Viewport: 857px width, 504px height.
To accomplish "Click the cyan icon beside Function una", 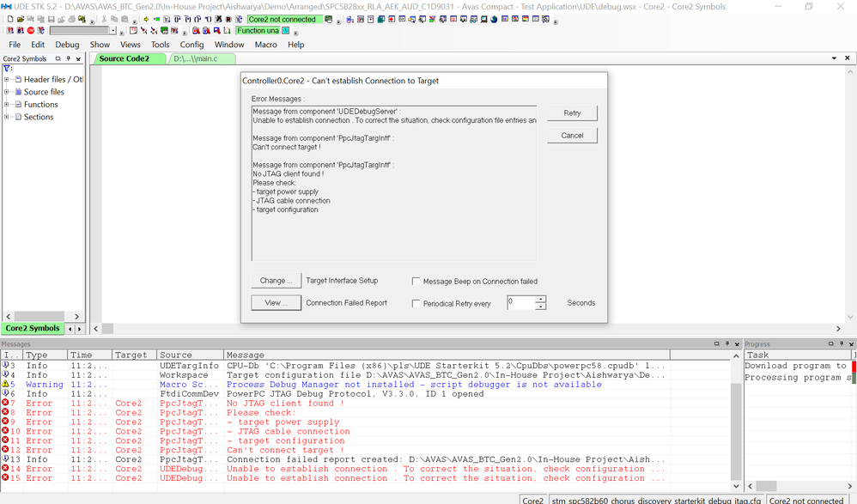I will point(285,31).
